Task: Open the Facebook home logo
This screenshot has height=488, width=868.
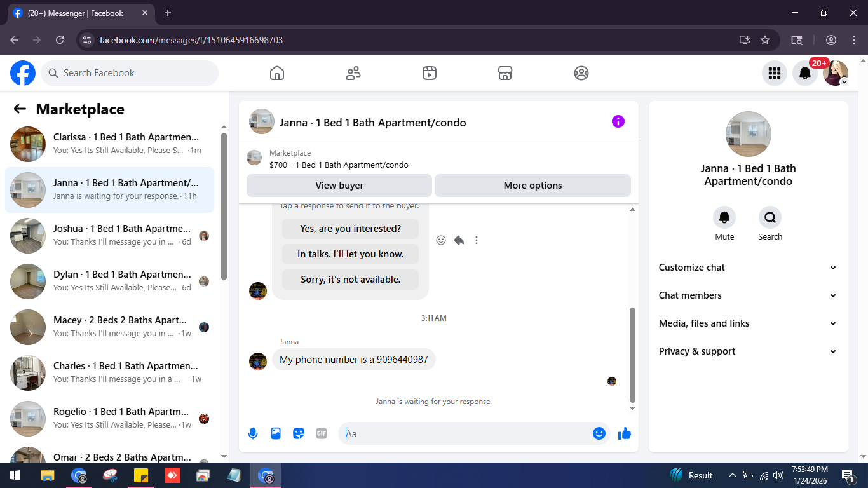Action: (23, 73)
